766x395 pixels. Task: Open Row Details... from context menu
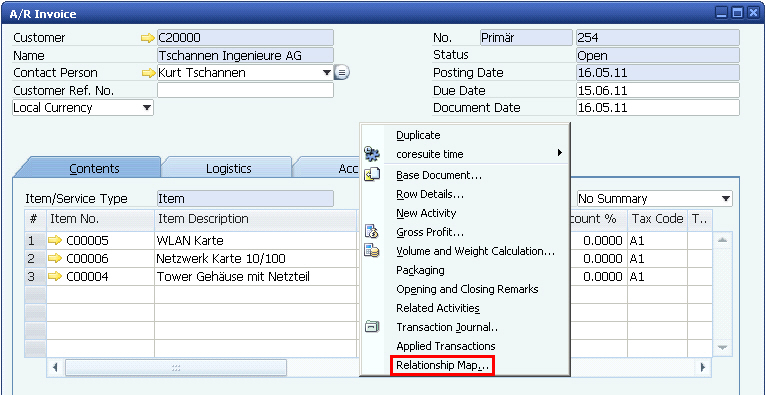(430, 194)
